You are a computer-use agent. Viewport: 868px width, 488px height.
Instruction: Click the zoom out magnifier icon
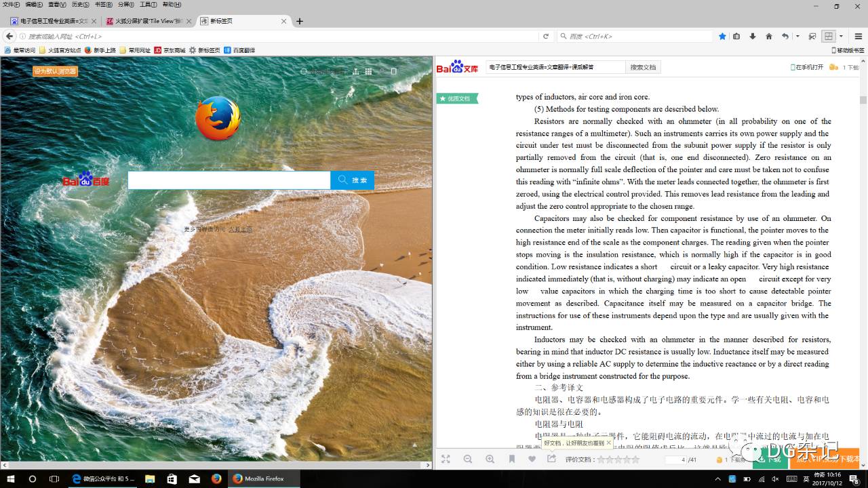pyautogui.click(x=468, y=459)
